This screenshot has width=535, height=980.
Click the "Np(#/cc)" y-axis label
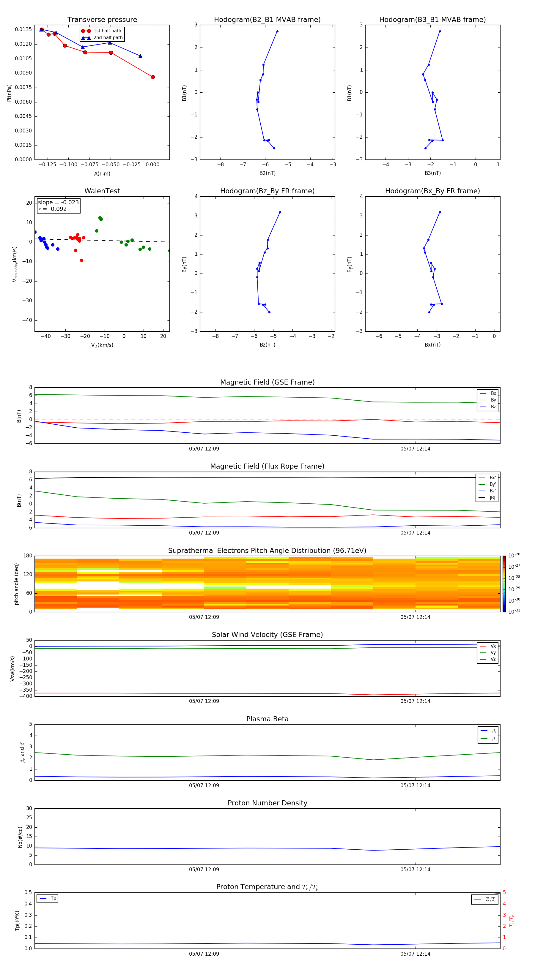20,837
